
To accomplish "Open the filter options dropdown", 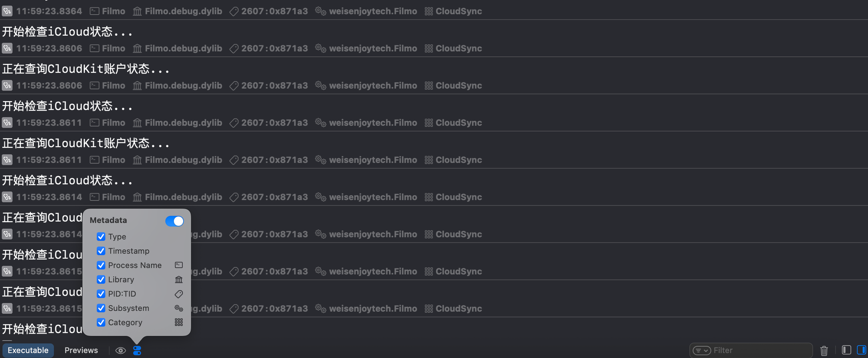I will coord(701,350).
